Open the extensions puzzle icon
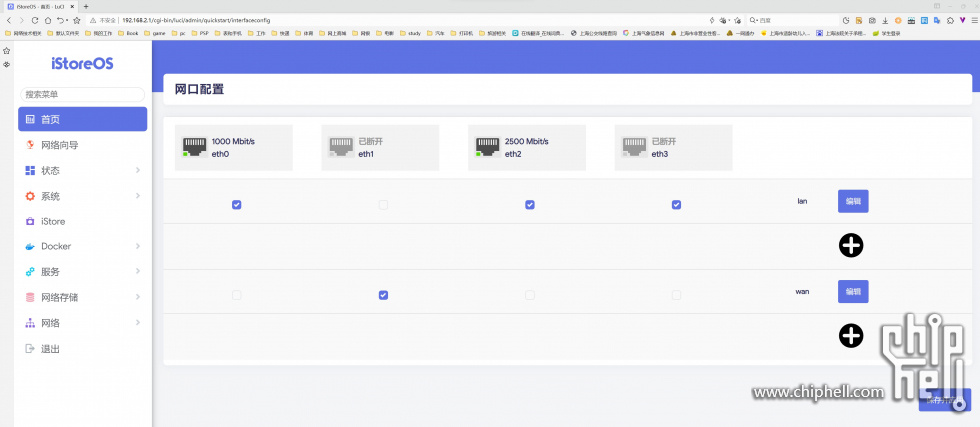 (x=951, y=20)
